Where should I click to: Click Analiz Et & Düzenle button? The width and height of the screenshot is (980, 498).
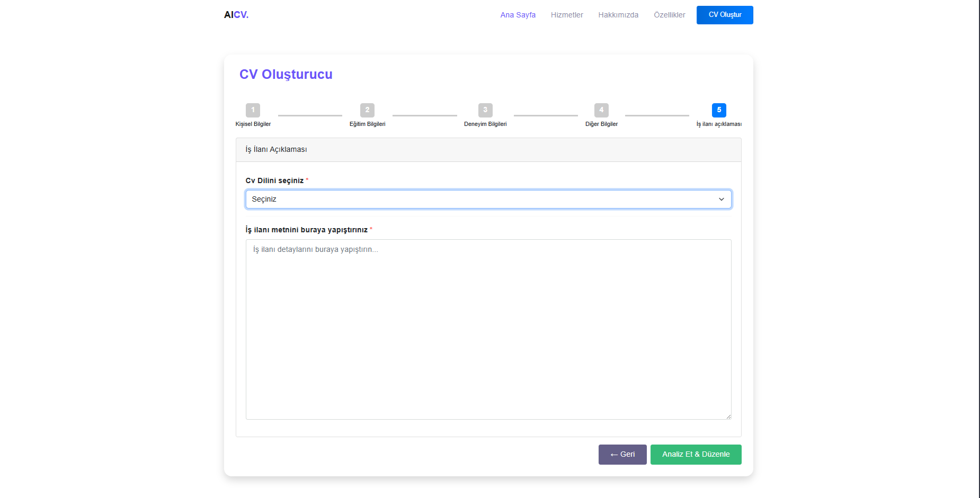[696, 455]
